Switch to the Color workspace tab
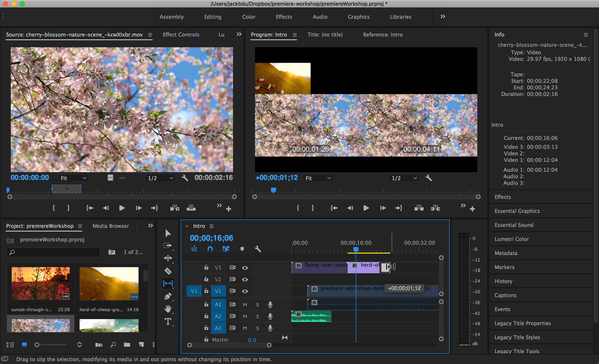 pos(248,17)
